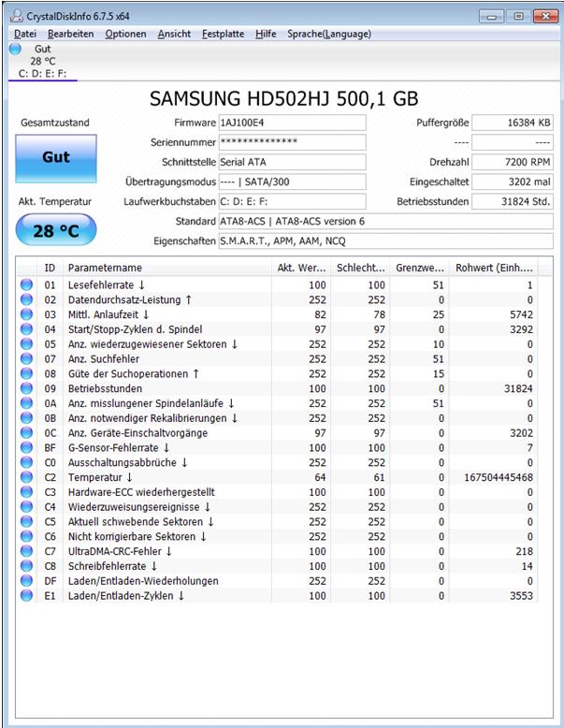Image resolution: width=564 pixels, height=728 pixels.
Task: Click status orb for wiederzugewiesener Sektoren row
Action: tap(26, 344)
